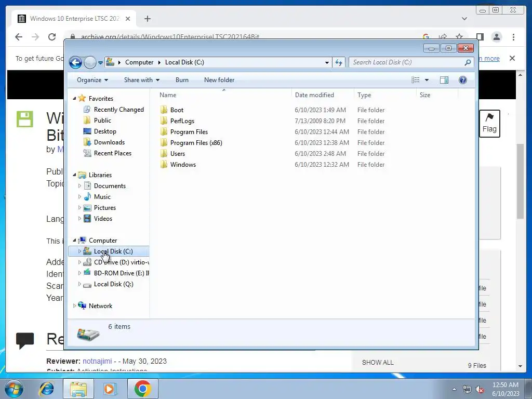Reload the archive.org page in Chrome
Screen dimensions: 532x399
[52, 37]
